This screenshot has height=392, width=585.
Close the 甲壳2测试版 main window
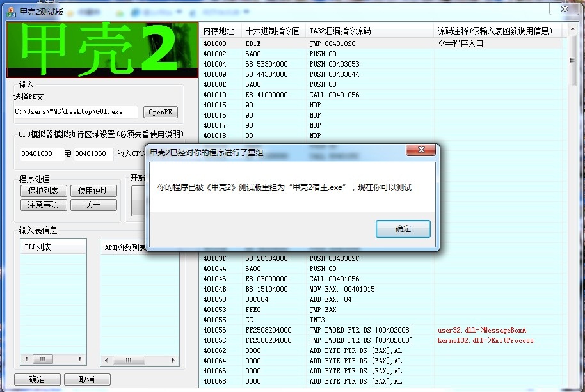(x=565, y=9)
